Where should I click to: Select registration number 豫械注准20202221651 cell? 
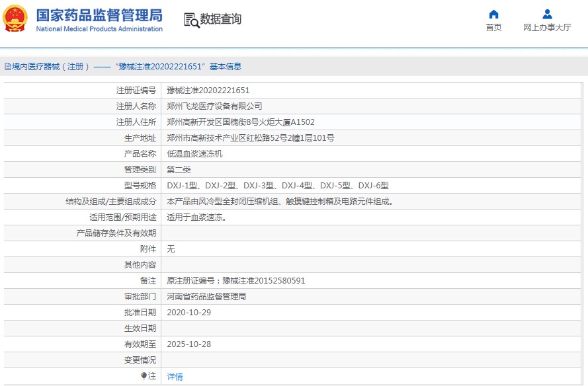(x=208, y=91)
